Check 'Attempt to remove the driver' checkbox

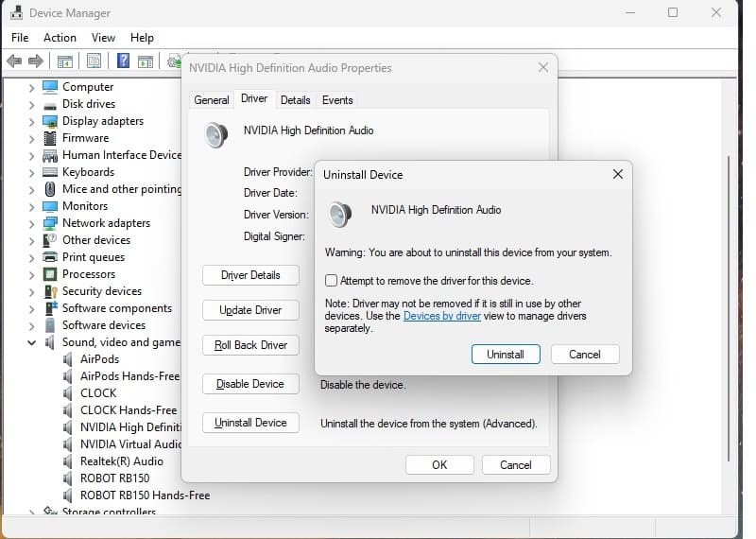tap(331, 280)
